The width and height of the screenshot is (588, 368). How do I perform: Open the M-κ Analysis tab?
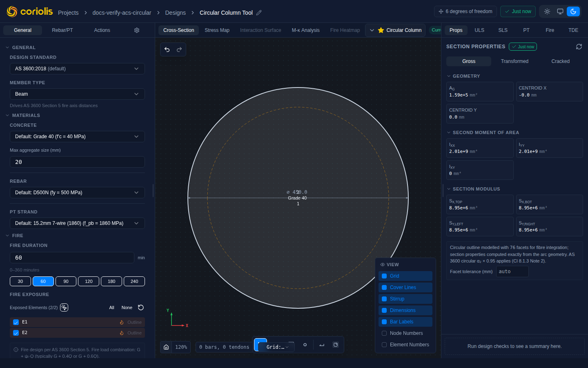(305, 30)
